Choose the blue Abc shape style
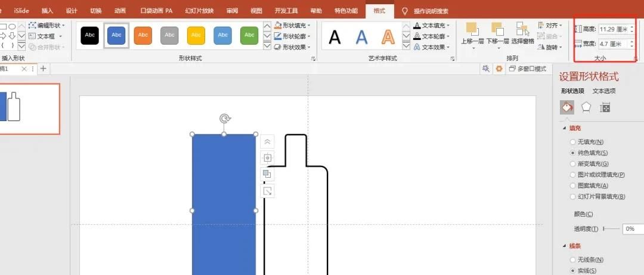Screen dimensions: 644x275 (116, 35)
